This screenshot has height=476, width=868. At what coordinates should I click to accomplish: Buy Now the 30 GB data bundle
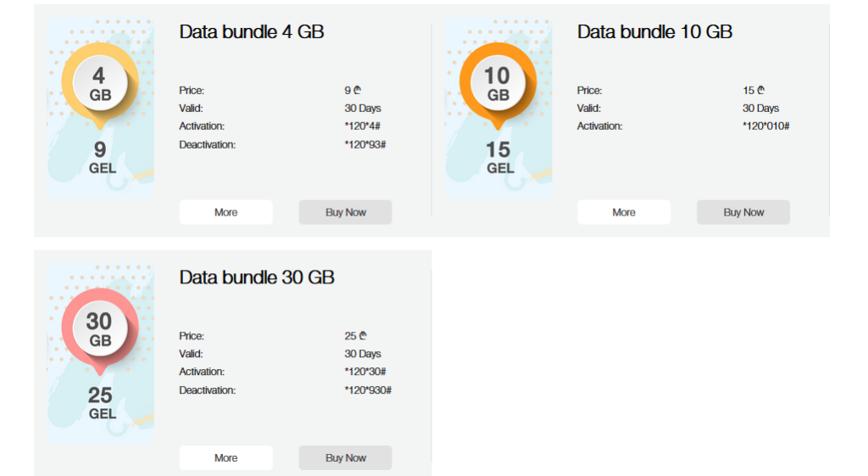click(346, 457)
